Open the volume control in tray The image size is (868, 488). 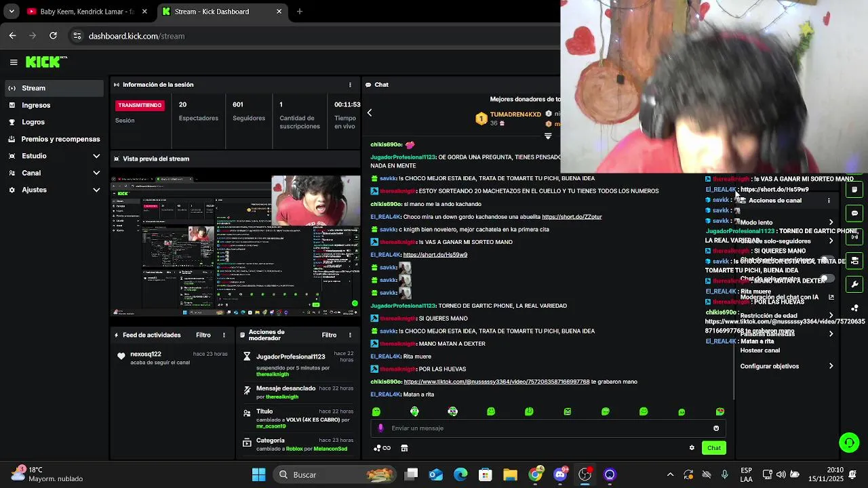(781, 474)
